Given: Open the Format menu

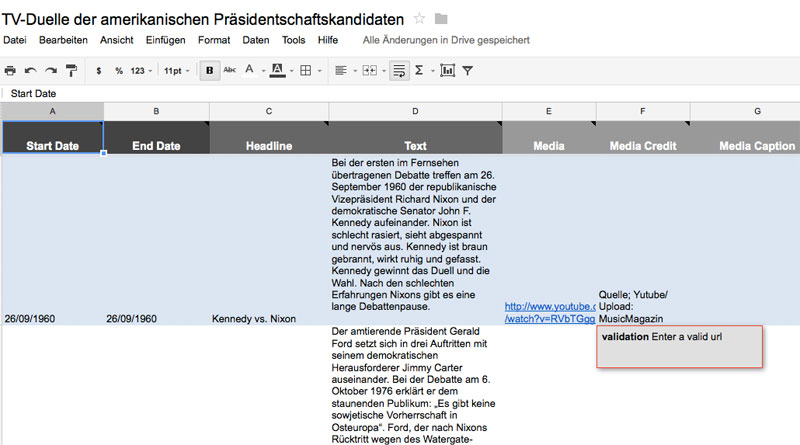Looking at the screenshot, I should [x=214, y=40].
